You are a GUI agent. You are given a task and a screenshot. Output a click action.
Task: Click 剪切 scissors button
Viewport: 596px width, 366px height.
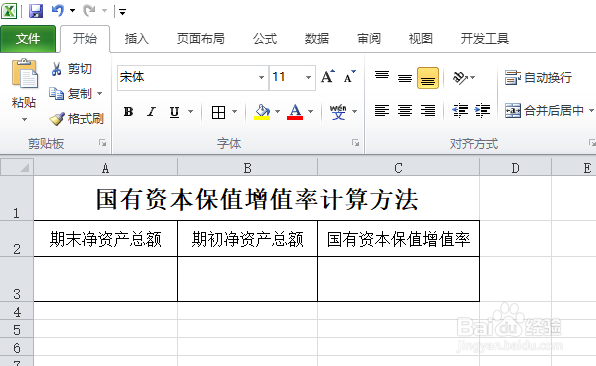click(71, 69)
